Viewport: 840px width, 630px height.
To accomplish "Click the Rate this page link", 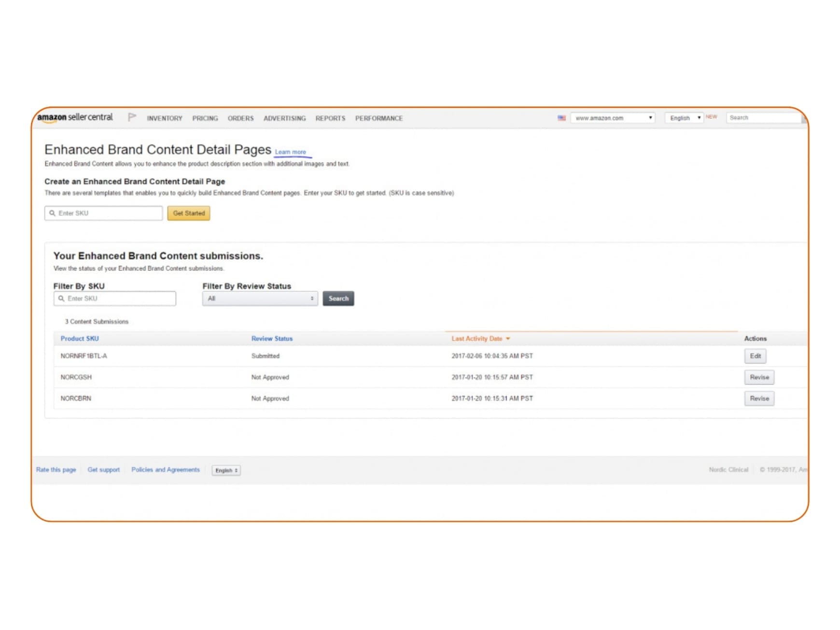I will click(56, 470).
